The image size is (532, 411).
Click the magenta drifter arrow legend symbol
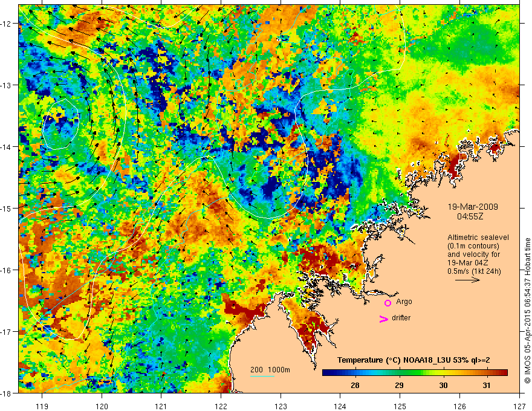[383, 319]
